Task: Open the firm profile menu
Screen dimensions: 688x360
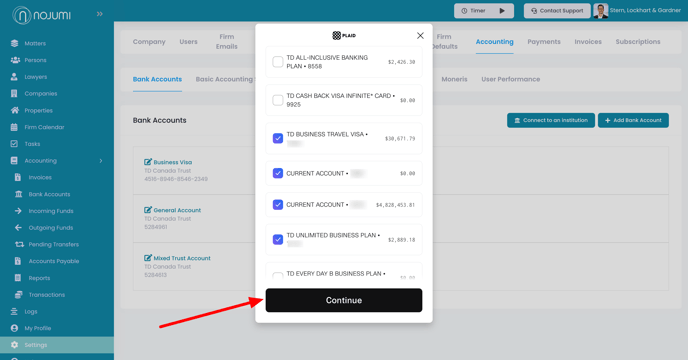Action: [637, 11]
